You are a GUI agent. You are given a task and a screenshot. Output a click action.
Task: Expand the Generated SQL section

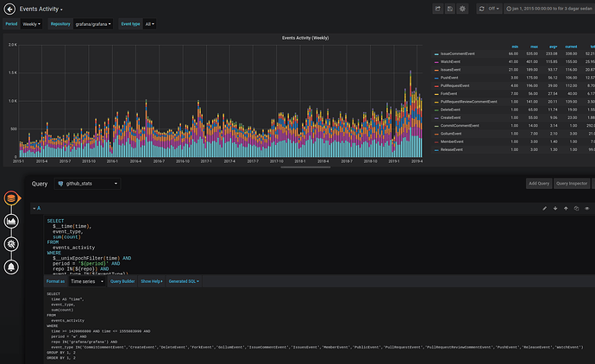pos(185,281)
